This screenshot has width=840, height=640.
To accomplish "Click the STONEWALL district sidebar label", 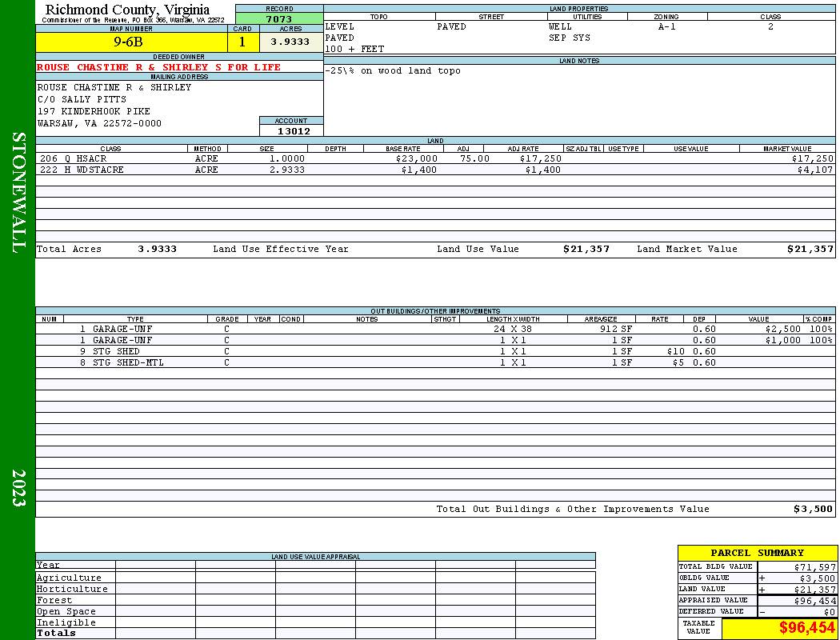I will (18, 193).
